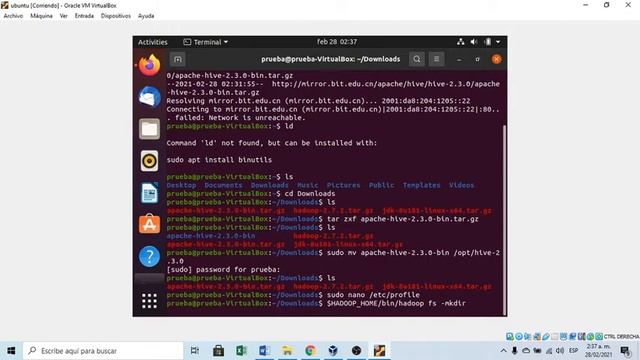Screen dimensions: 640x360
Task: Open VirtualBox manager from the taskbar
Action: (x=333, y=351)
